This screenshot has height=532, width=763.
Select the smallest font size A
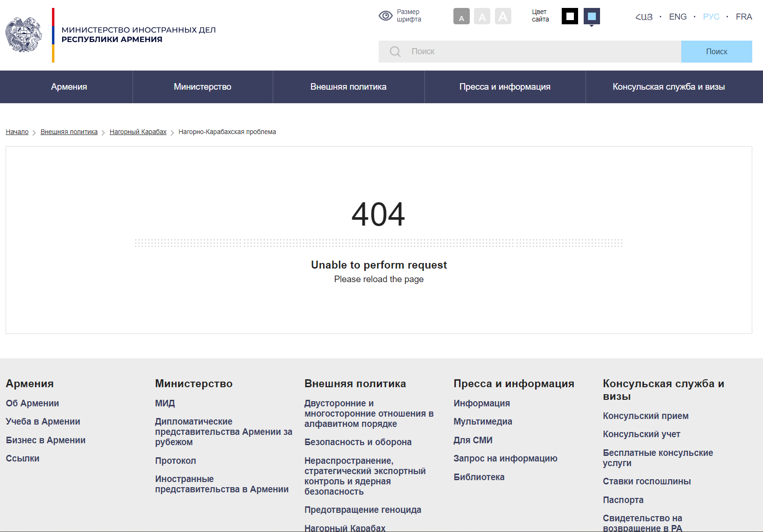(x=461, y=16)
